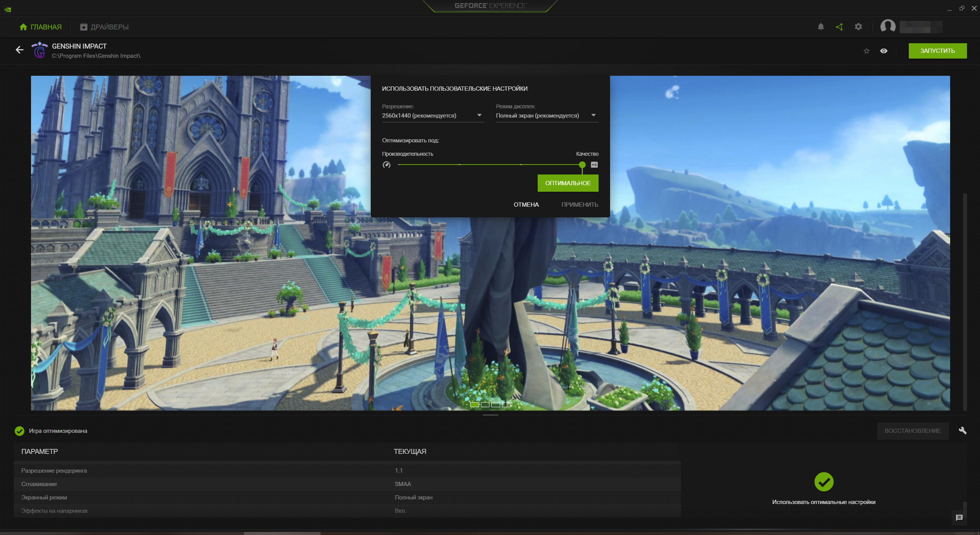Toggle the eye visibility icon
This screenshot has height=535, width=980.
[x=883, y=51]
